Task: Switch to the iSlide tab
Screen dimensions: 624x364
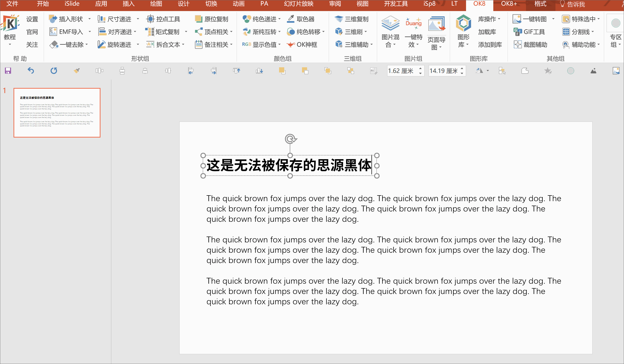Action: [72, 4]
